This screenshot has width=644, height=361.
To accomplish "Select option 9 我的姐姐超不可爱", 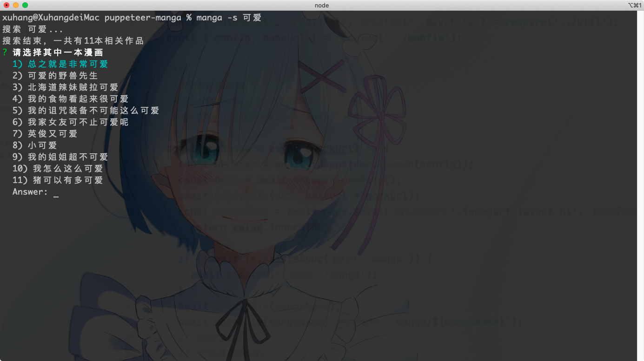I will (x=60, y=157).
